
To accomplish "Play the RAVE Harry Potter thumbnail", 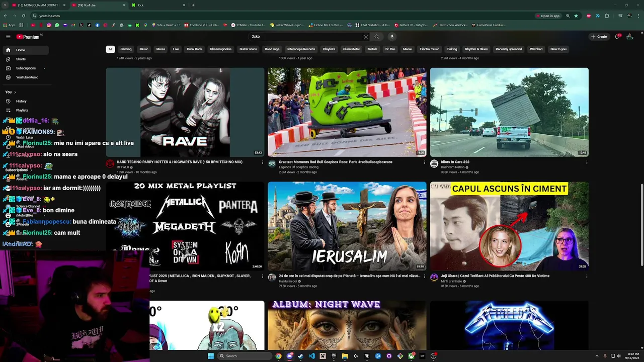I will click(185, 112).
